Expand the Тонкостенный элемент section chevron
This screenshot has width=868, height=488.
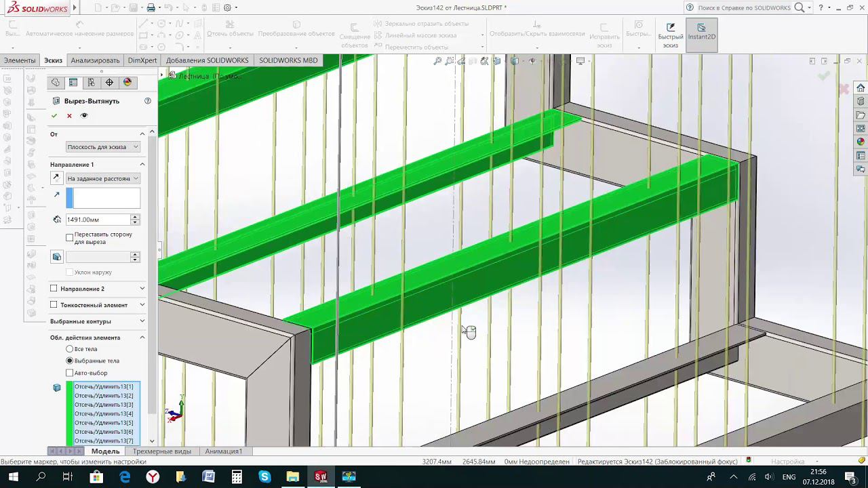[x=142, y=305]
